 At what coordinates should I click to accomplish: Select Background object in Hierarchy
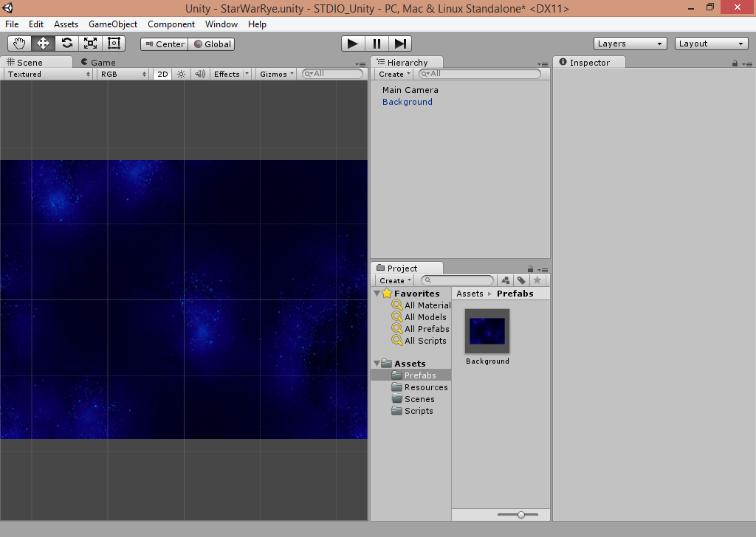[408, 102]
